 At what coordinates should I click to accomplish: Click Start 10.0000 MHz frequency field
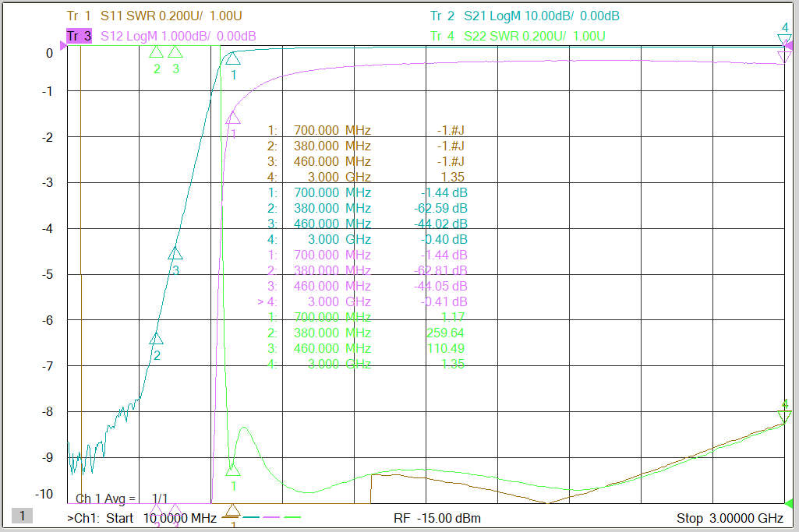tap(161, 518)
